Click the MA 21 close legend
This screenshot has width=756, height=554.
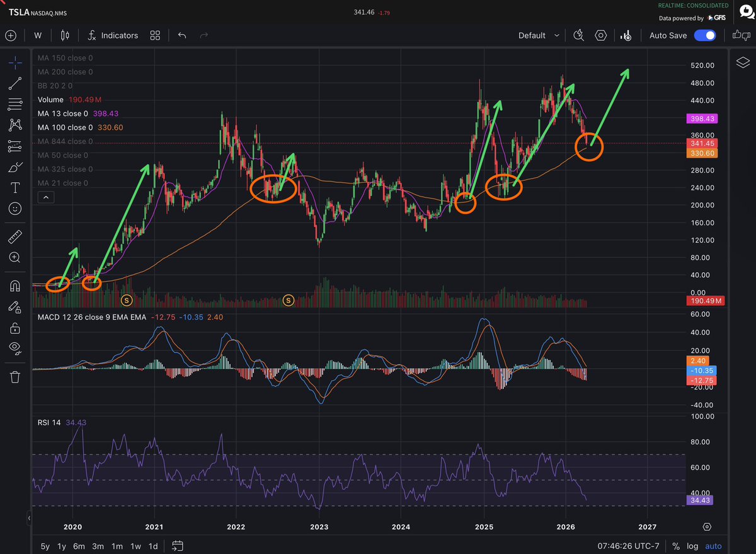tap(63, 183)
